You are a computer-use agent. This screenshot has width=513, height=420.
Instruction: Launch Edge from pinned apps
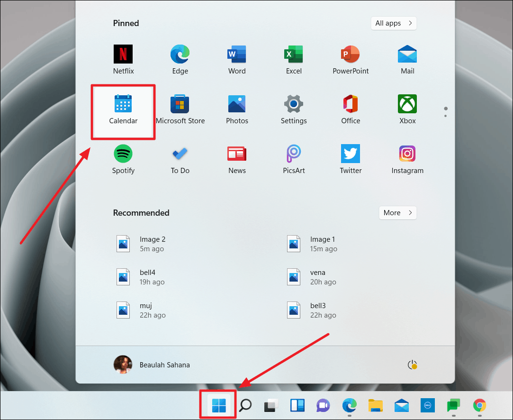[x=180, y=60]
